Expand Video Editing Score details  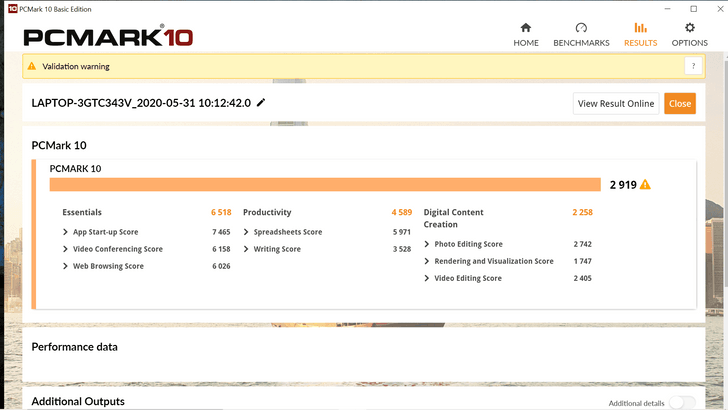coord(427,278)
